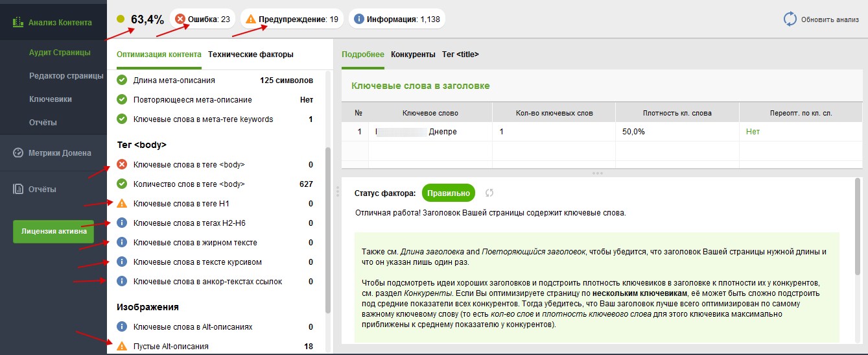Click the Плотность кл. слова column header
The image size is (868, 355).
tap(677, 113)
